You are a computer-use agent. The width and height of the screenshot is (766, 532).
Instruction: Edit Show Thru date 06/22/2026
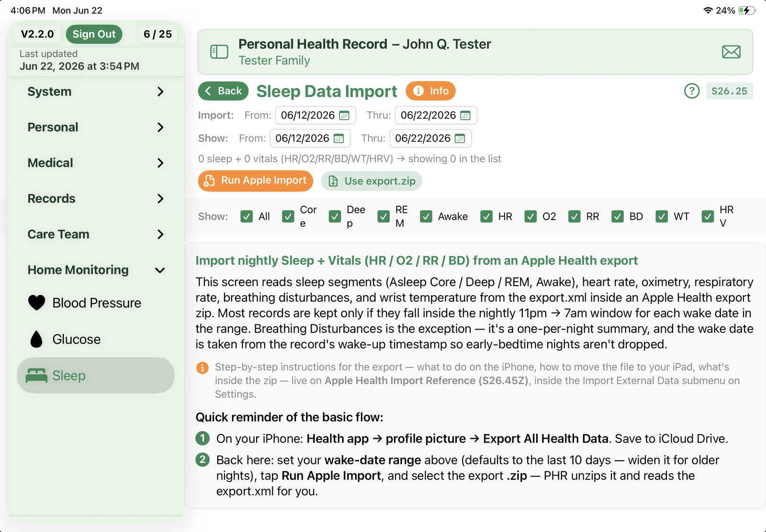click(x=430, y=138)
